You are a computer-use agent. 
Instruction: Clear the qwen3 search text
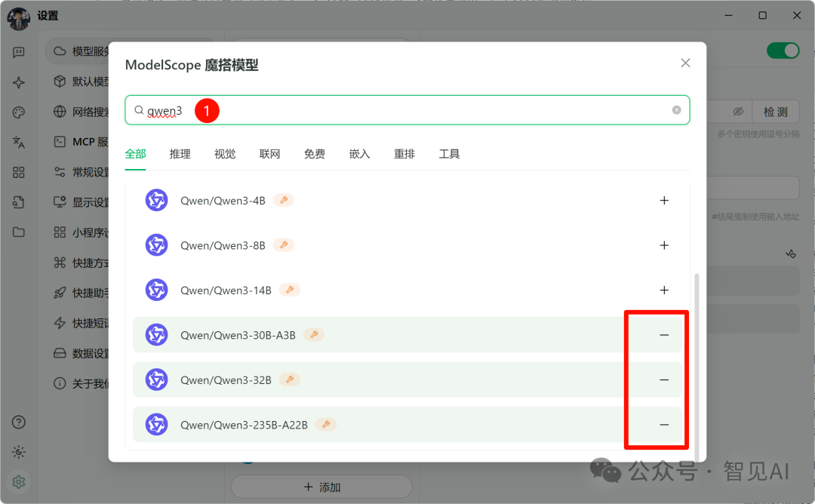coord(676,110)
